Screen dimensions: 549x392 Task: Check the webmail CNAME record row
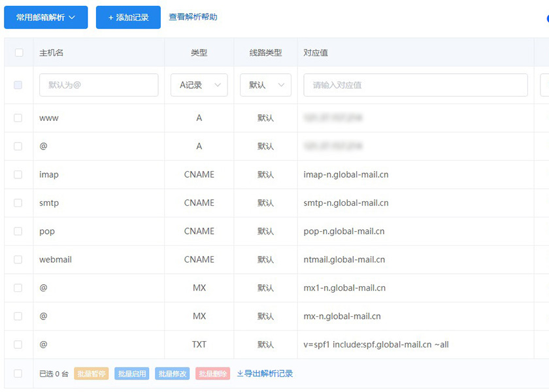(x=18, y=259)
